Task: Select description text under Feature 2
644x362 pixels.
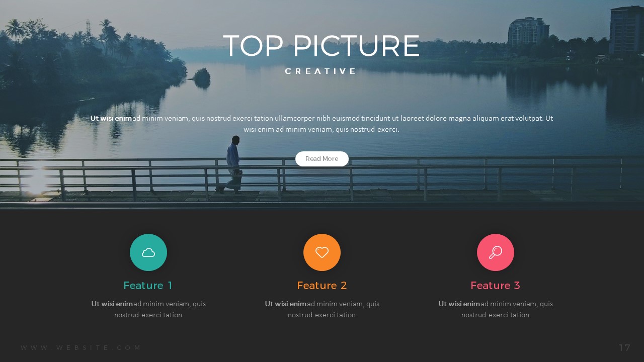Action: pos(322,309)
